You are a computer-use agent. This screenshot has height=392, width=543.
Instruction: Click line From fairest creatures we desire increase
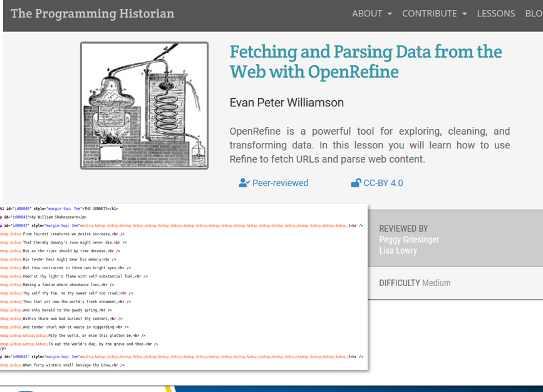click(x=63, y=234)
